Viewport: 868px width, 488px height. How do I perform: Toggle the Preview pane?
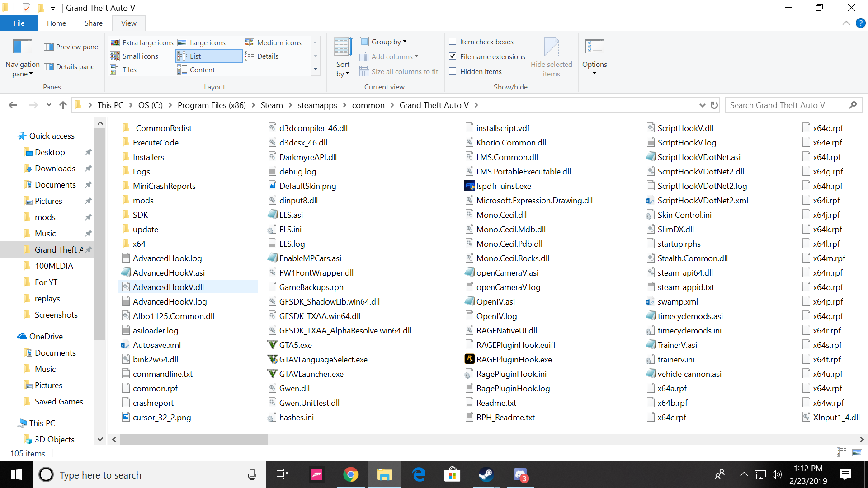[x=71, y=47]
